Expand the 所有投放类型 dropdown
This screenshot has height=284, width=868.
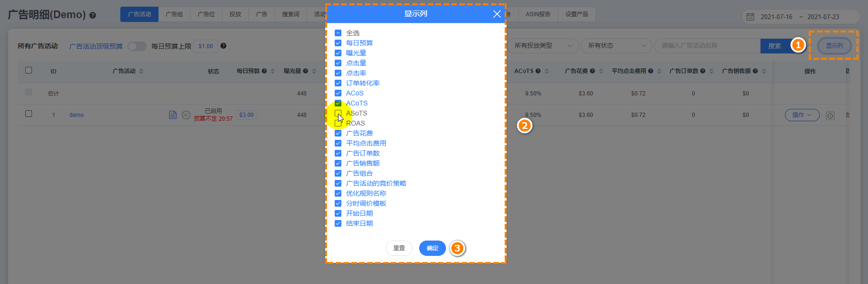tap(543, 46)
